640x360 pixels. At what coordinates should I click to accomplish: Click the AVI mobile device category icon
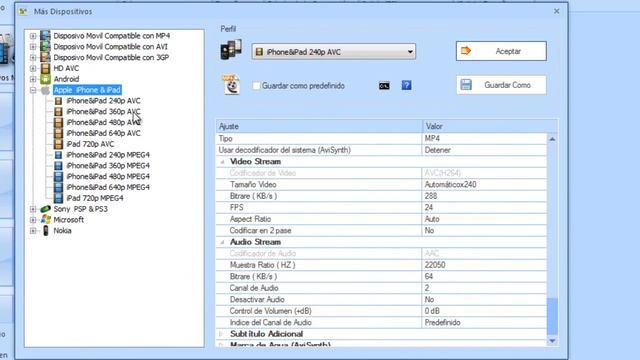[45, 47]
